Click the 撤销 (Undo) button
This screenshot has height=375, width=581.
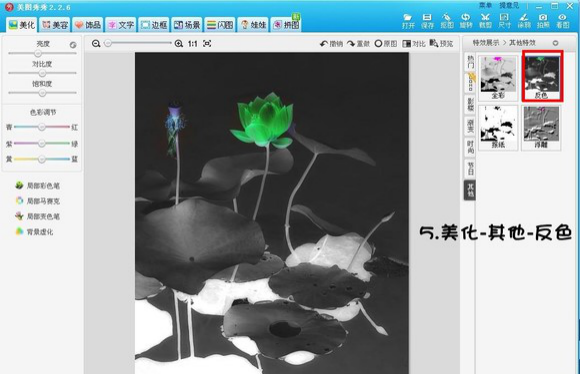[x=331, y=44]
